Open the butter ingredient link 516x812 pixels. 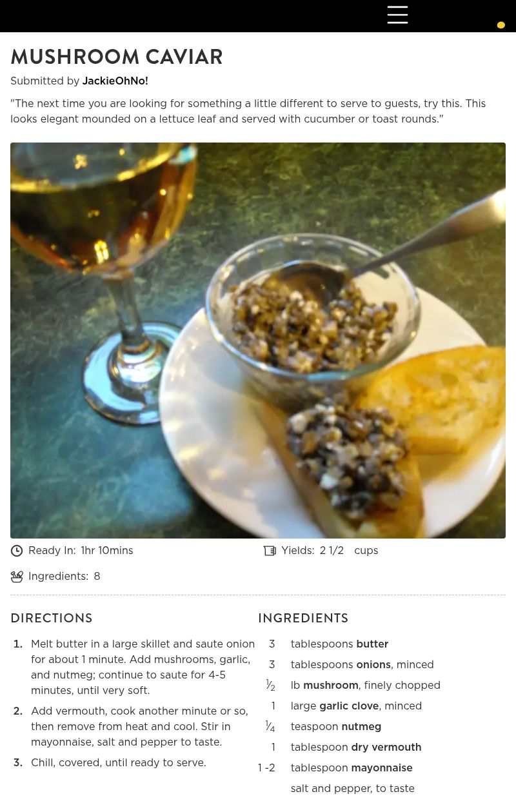pyautogui.click(x=372, y=644)
